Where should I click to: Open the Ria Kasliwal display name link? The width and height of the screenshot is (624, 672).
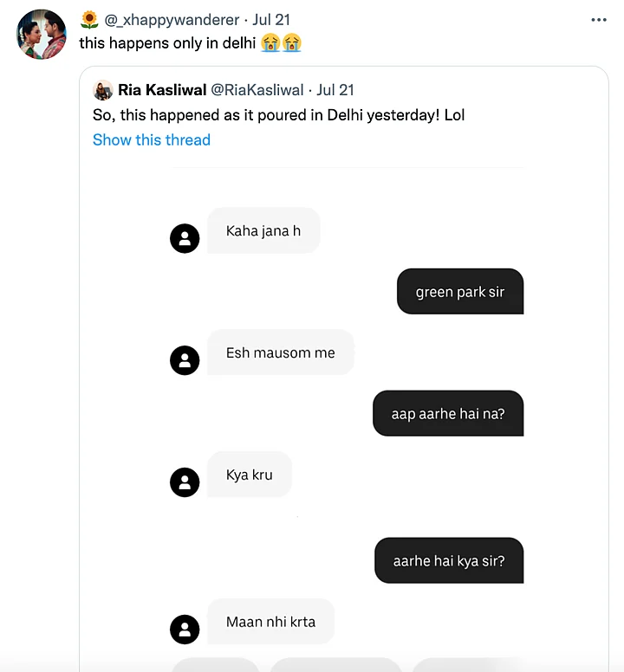point(162,90)
